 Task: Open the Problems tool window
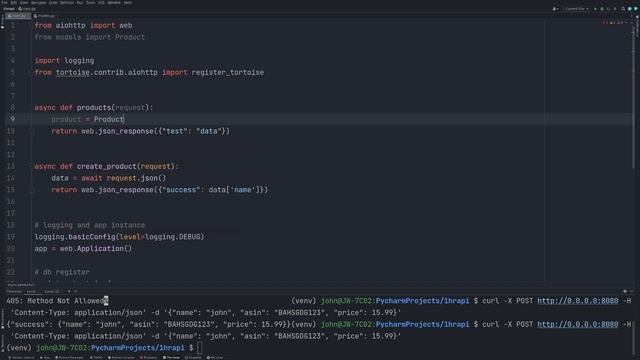point(149,358)
